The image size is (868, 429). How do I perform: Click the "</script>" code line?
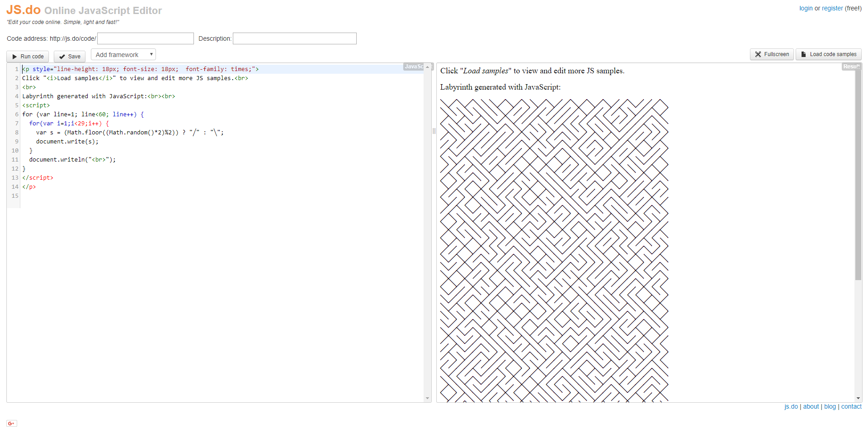coord(38,178)
